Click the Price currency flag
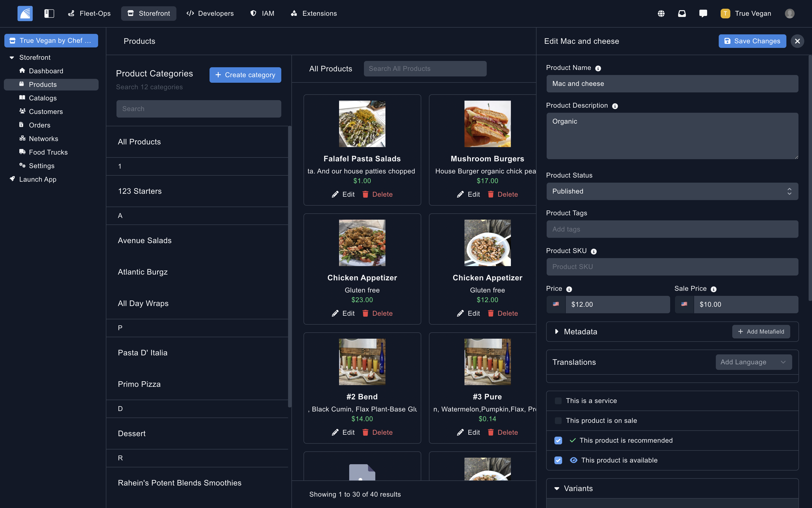Screen dimensions: 812x508 tap(556, 304)
